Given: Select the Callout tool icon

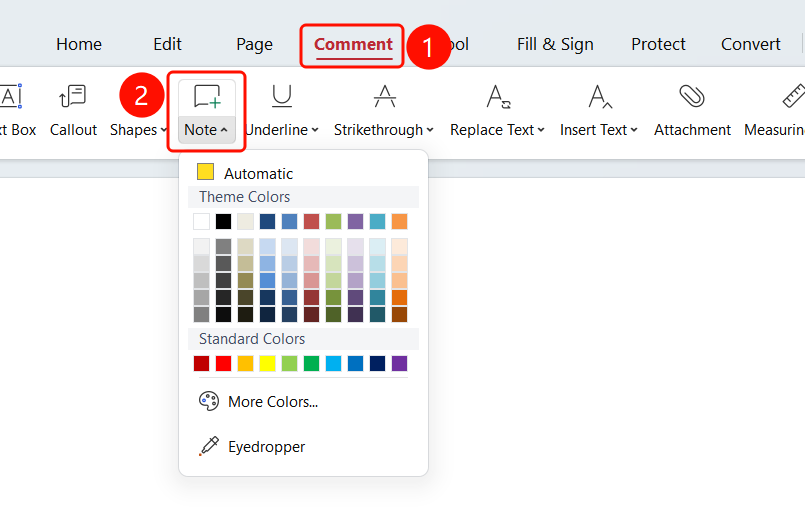Looking at the screenshot, I should pyautogui.click(x=72, y=97).
